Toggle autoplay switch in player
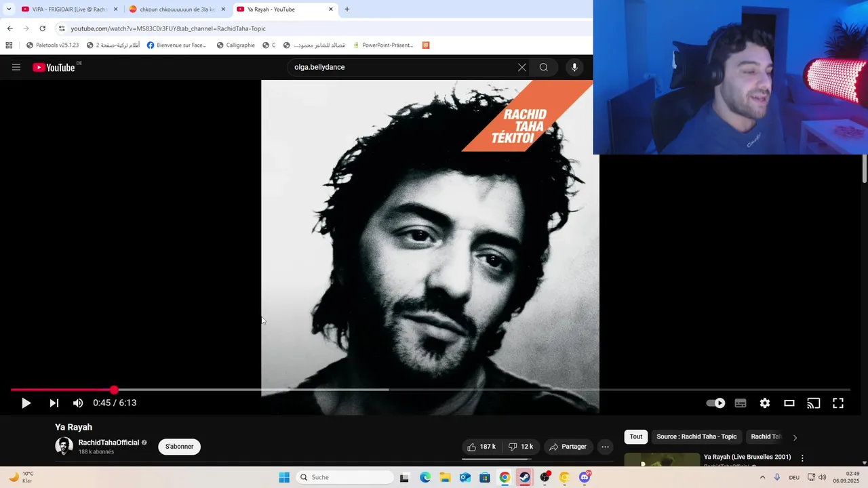Image resolution: width=868 pixels, height=488 pixels. pos(715,403)
